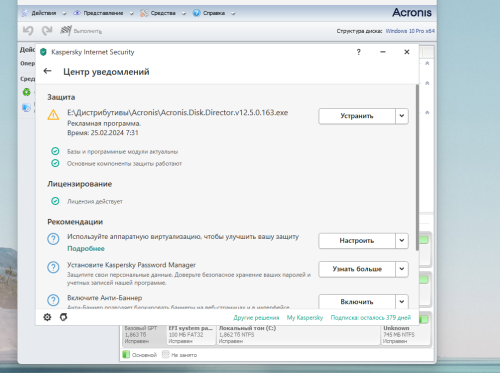Click the Узнать больше button
500x373 pixels.
pyautogui.click(x=357, y=269)
